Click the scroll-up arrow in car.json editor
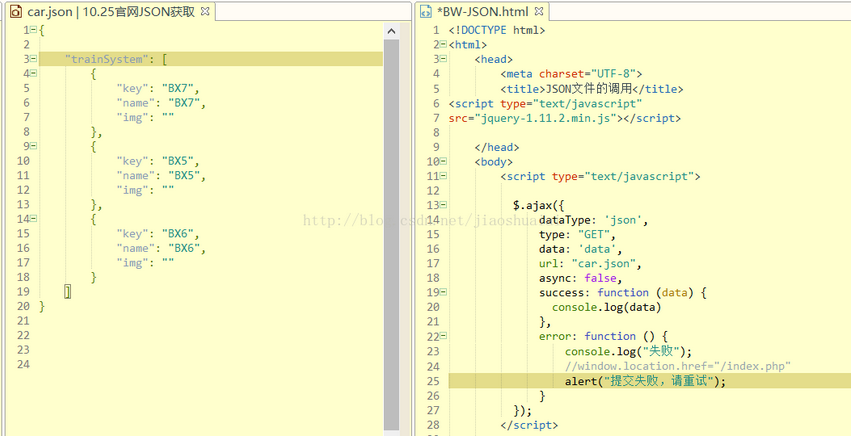This screenshot has height=441, width=854. click(391, 32)
